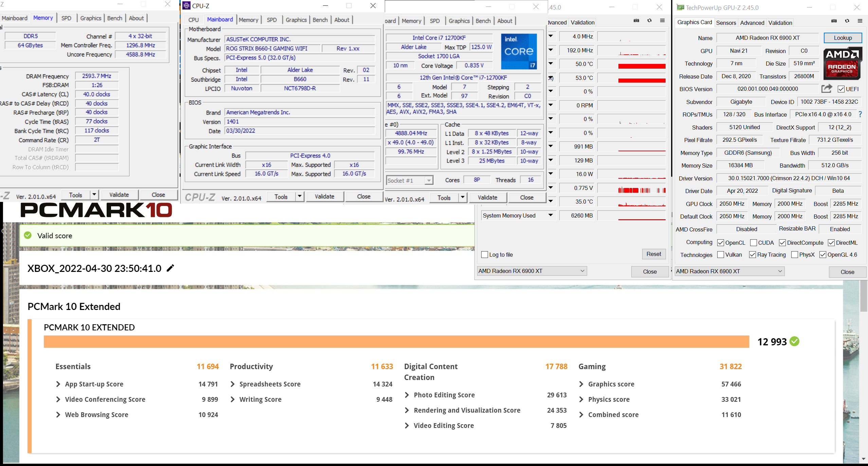Toggle the CUDA checkbox

(753, 243)
